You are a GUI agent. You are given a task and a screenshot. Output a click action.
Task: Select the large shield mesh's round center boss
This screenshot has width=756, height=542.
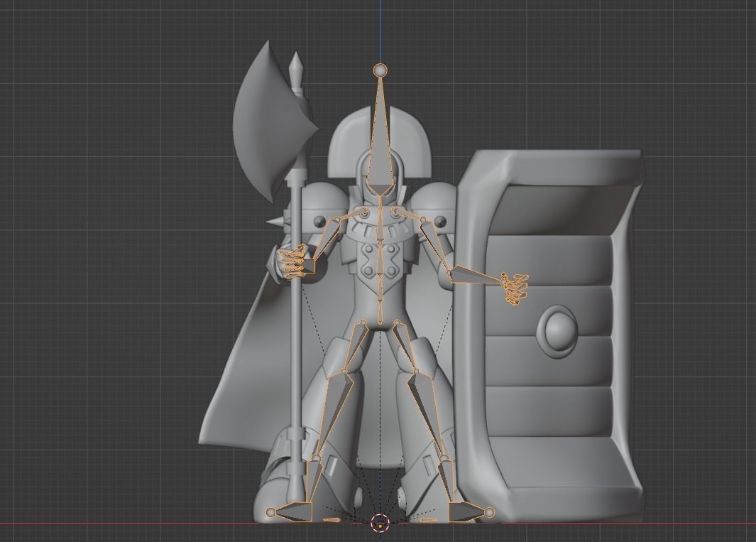[557, 332]
